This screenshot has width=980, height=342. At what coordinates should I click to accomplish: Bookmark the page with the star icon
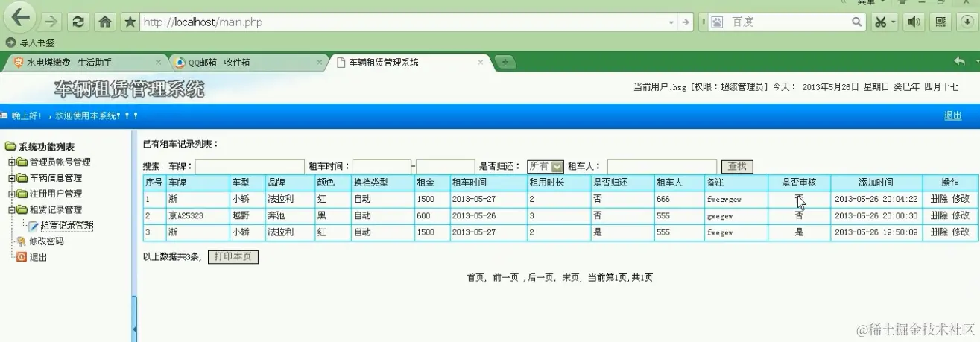(130, 22)
